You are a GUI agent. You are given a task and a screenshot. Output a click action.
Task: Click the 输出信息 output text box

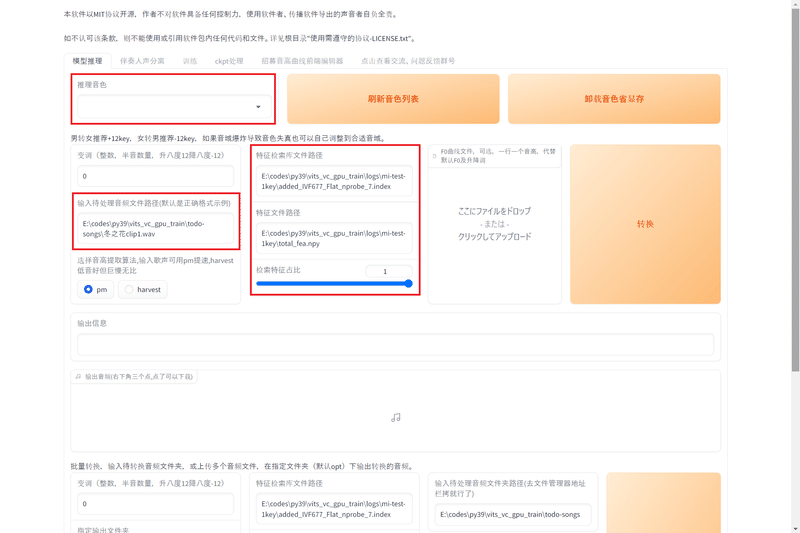[395, 344]
